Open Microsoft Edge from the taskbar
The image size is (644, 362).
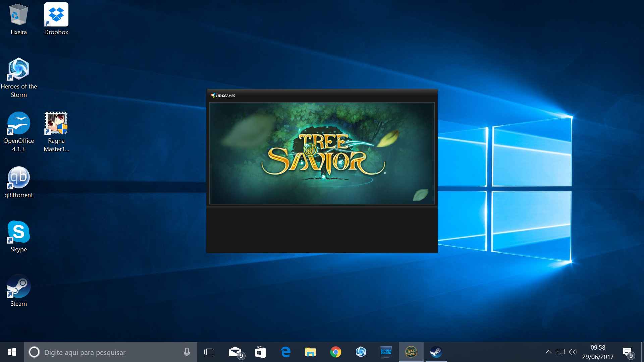pyautogui.click(x=285, y=352)
